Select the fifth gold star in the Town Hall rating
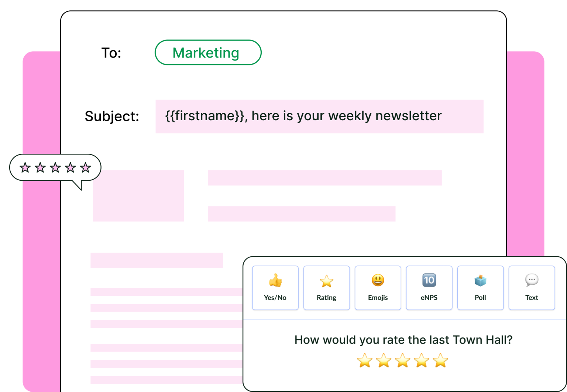 (x=441, y=361)
